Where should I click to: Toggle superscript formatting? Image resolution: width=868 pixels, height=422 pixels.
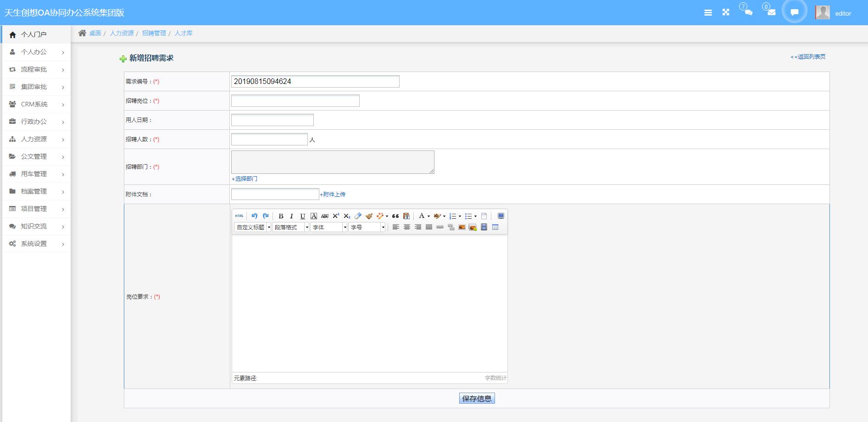pos(336,216)
